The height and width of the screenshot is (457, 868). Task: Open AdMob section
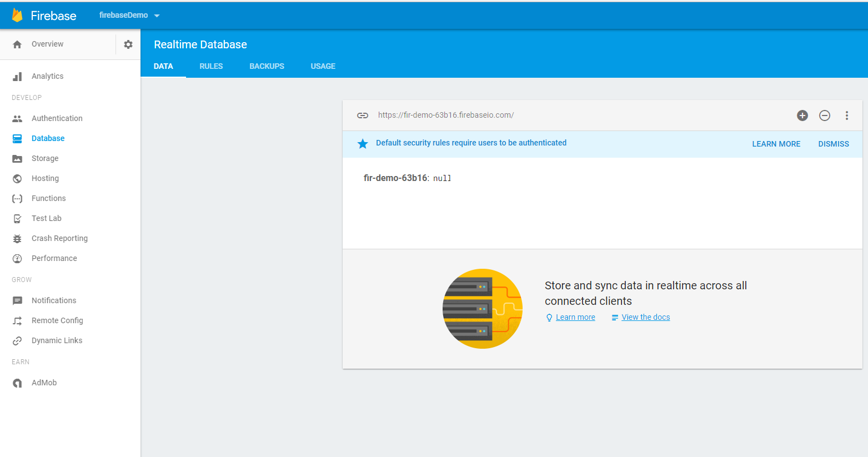[44, 383]
